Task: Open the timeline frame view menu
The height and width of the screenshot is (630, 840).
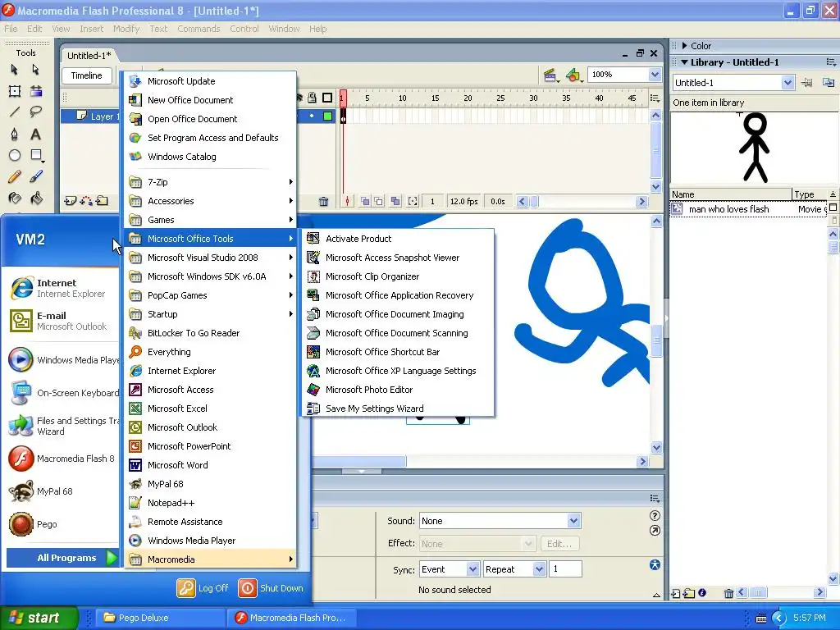Action: 655,98
